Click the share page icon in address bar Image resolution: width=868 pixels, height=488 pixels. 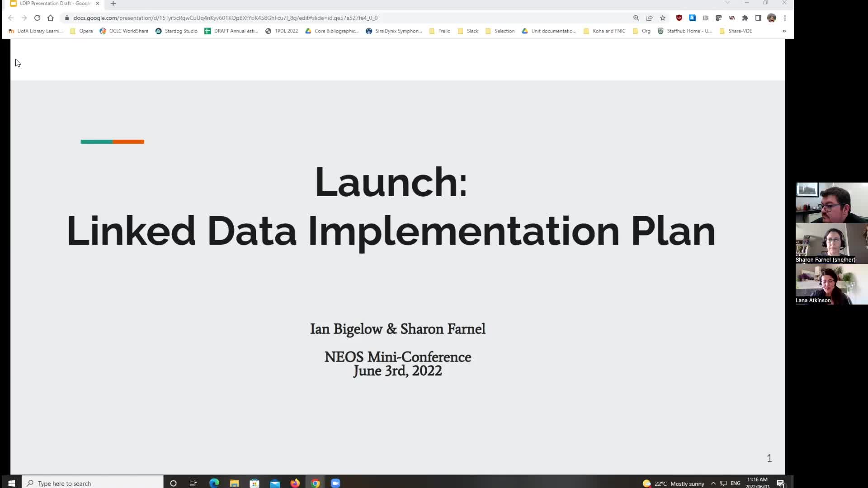[x=649, y=18]
